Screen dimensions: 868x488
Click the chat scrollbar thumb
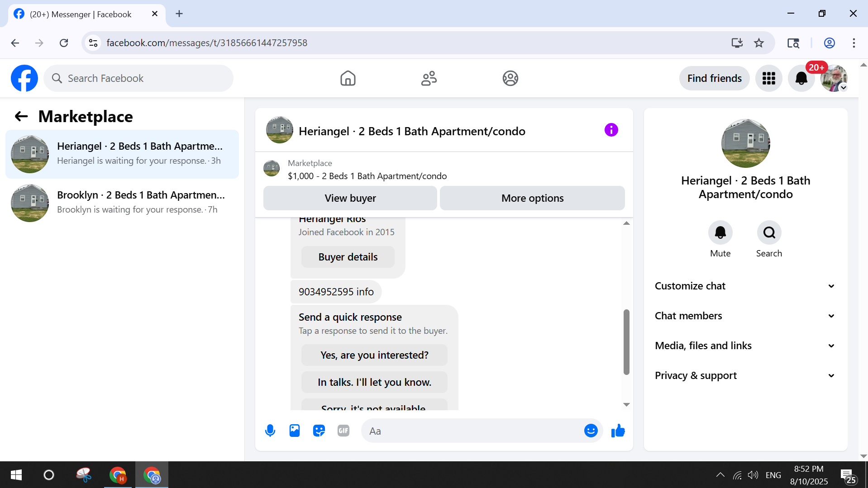pyautogui.click(x=626, y=342)
